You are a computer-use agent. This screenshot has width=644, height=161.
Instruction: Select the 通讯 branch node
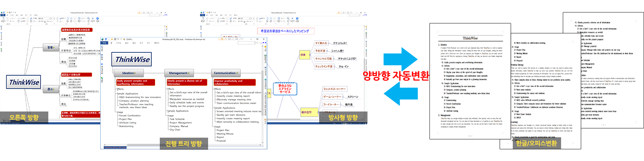[x=51, y=89]
